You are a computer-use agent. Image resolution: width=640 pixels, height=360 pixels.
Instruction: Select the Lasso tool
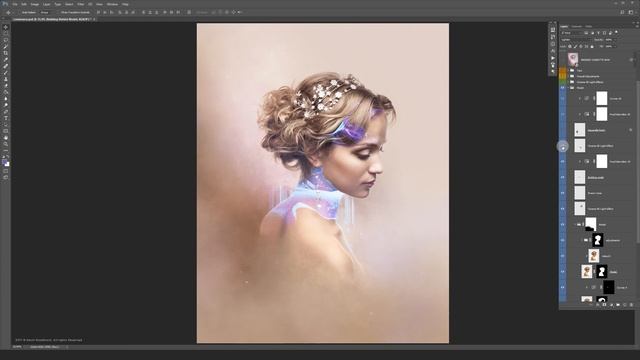(x=6, y=40)
